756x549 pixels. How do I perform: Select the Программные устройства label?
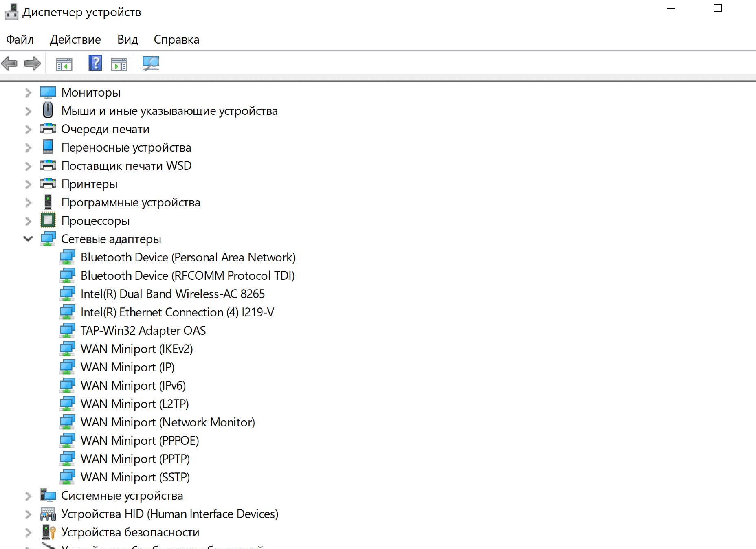(x=131, y=202)
